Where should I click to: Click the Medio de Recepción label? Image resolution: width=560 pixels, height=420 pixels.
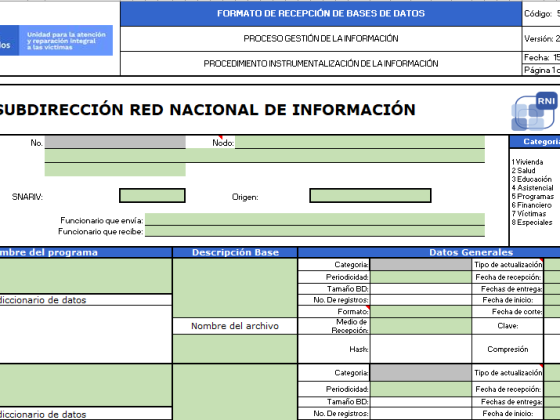pos(350,326)
